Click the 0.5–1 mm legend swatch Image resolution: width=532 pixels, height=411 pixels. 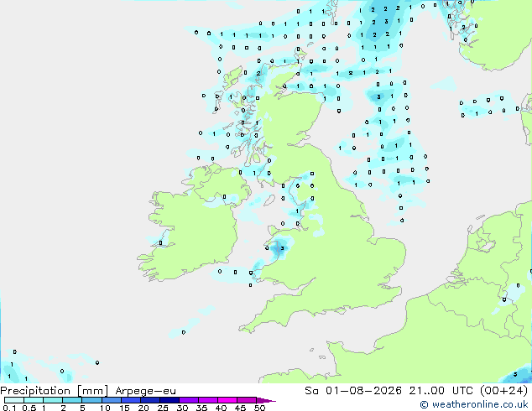coord(34,400)
